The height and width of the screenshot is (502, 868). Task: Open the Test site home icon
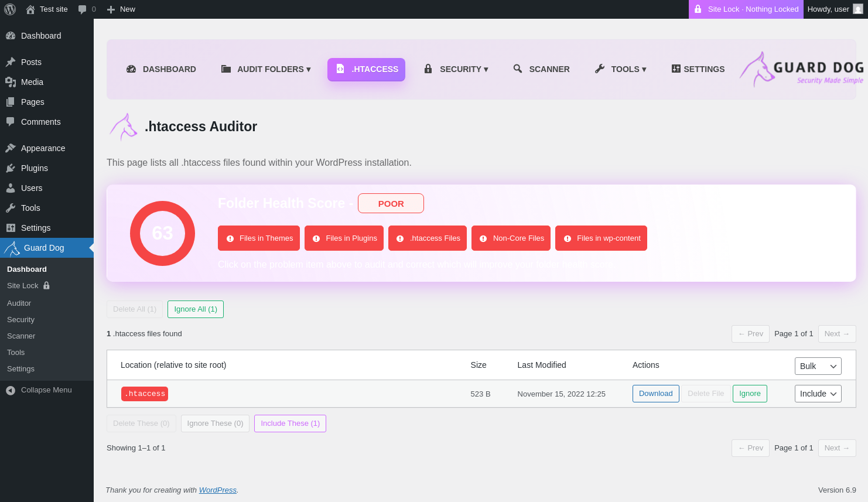[x=30, y=9]
